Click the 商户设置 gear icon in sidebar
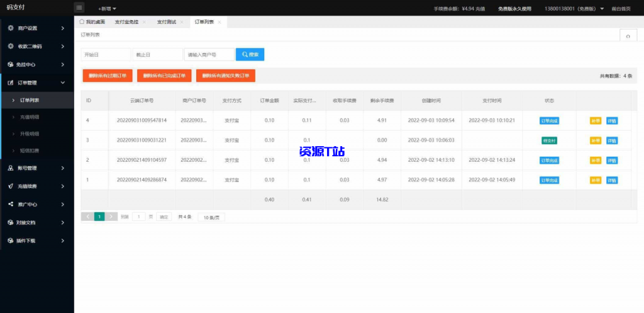This screenshot has width=644, height=313. [11, 28]
